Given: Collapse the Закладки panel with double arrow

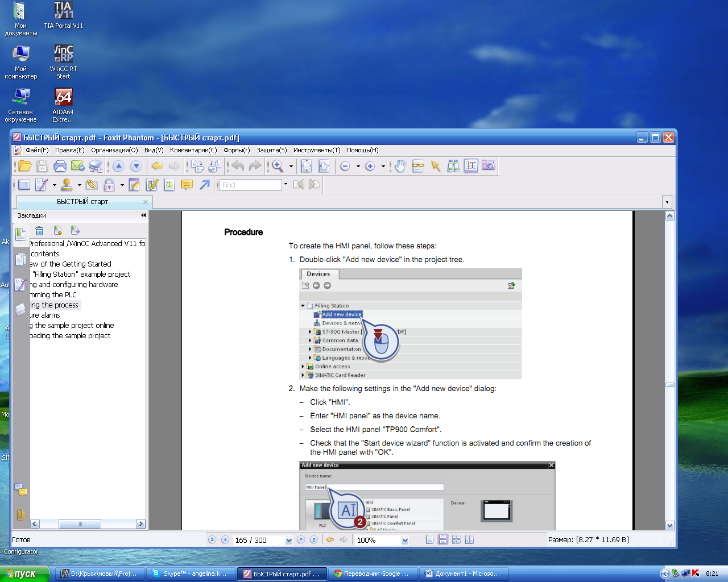Looking at the screenshot, I should tap(143, 215).
